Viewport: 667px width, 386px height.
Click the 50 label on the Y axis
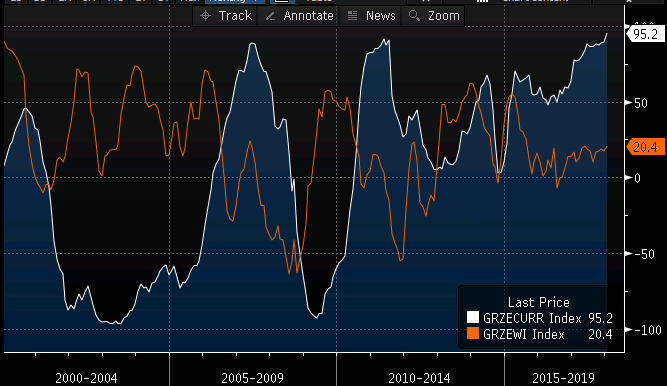(641, 103)
